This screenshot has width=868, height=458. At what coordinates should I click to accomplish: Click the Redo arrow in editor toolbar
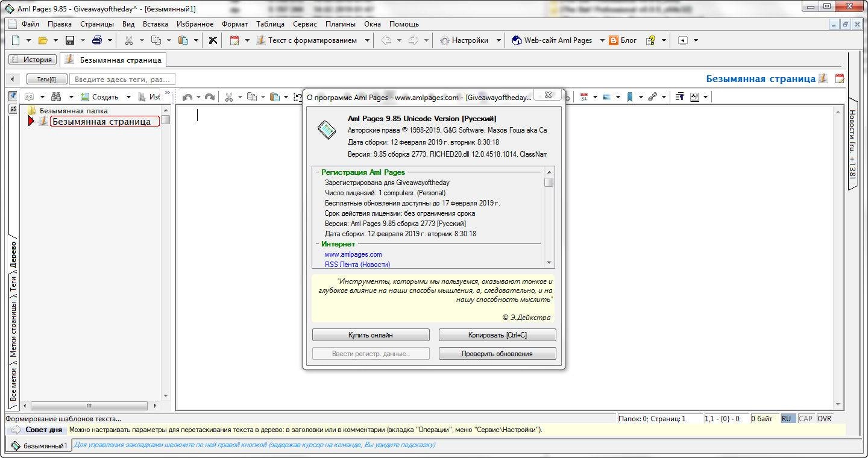[209, 97]
